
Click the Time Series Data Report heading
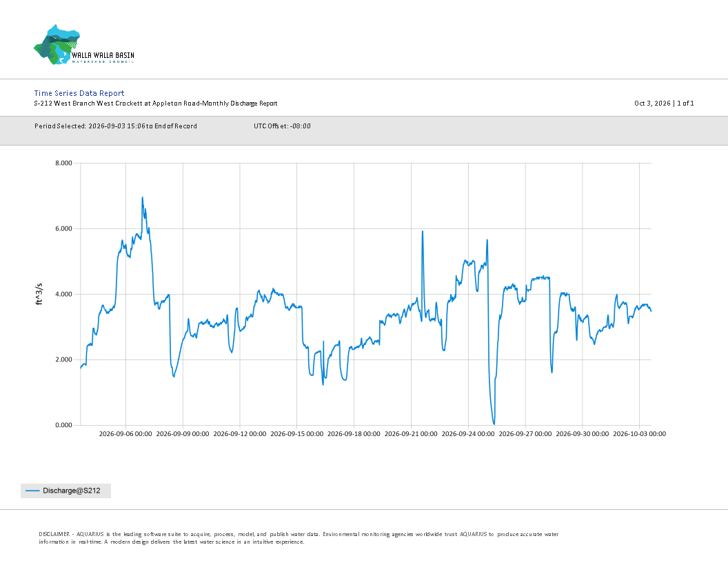tap(79, 93)
